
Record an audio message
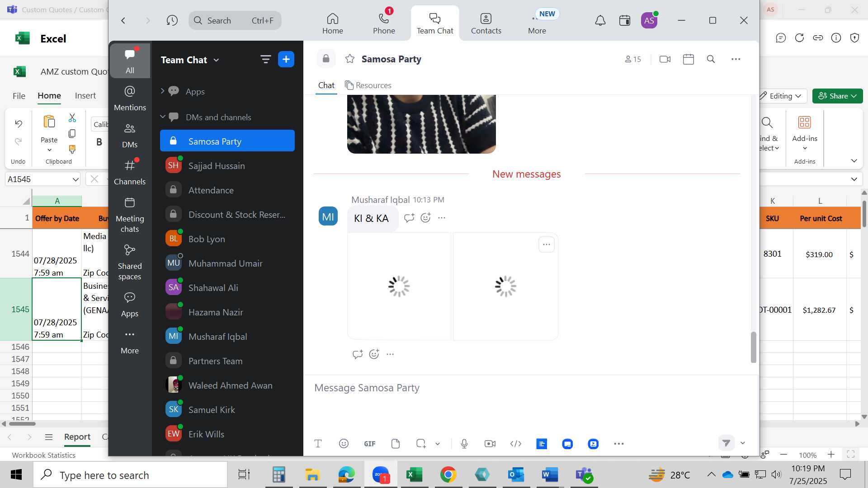pyautogui.click(x=464, y=444)
